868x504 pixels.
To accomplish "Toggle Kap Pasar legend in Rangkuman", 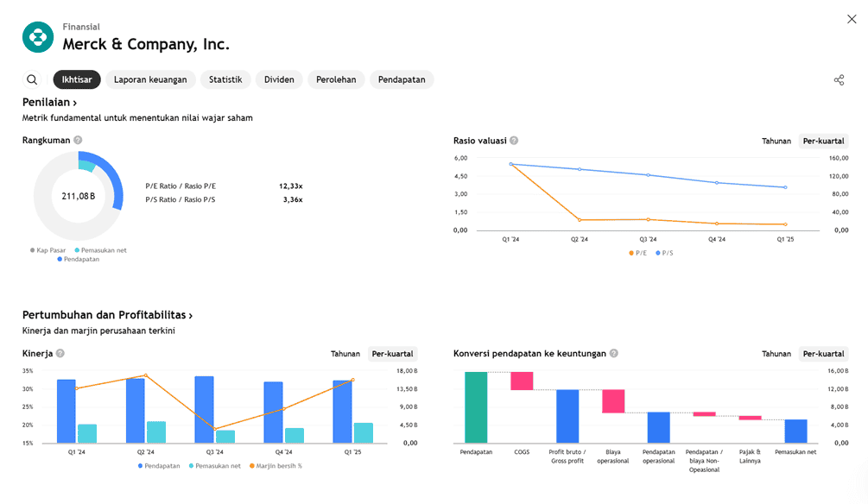I will tap(48, 250).
